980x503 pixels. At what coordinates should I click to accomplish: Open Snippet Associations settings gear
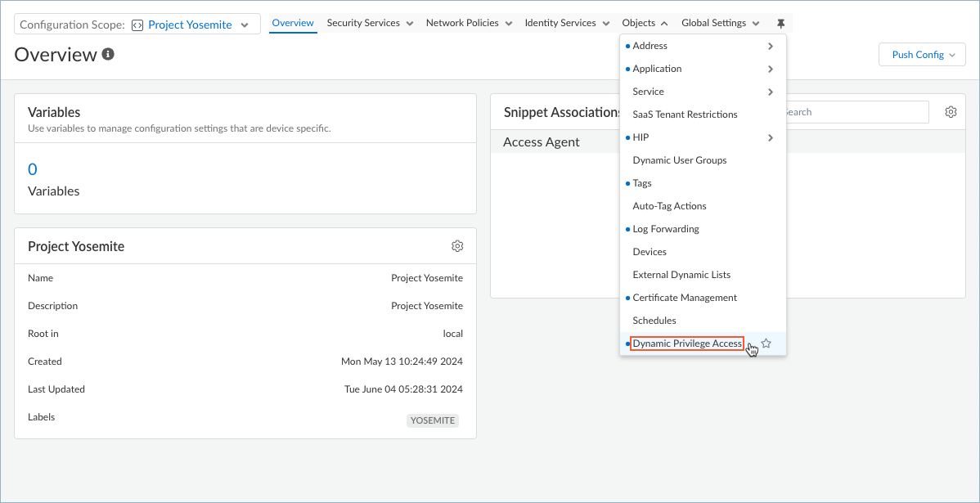pyautogui.click(x=951, y=112)
